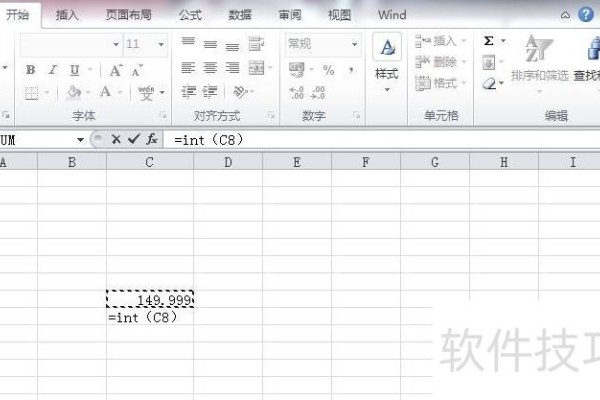
Task: Apply accounting number format
Action: click(x=297, y=70)
